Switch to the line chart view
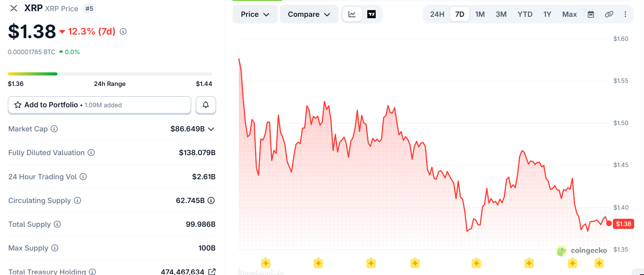 (x=352, y=14)
